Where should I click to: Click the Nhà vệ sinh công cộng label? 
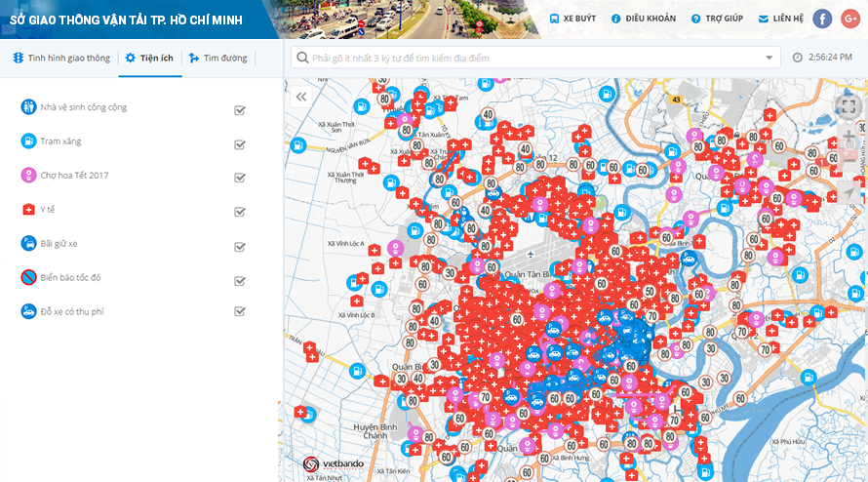pyautogui.click(x=84, y=107)
